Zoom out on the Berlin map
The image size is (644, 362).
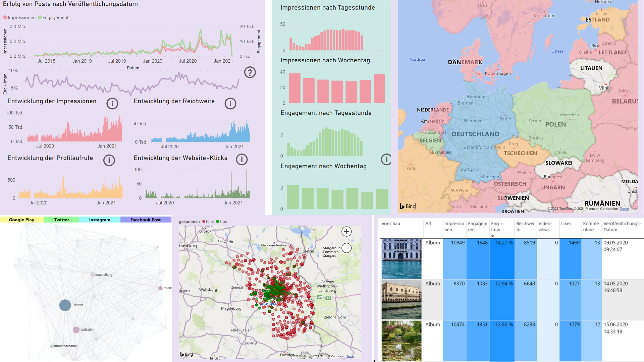click(346, 248)
